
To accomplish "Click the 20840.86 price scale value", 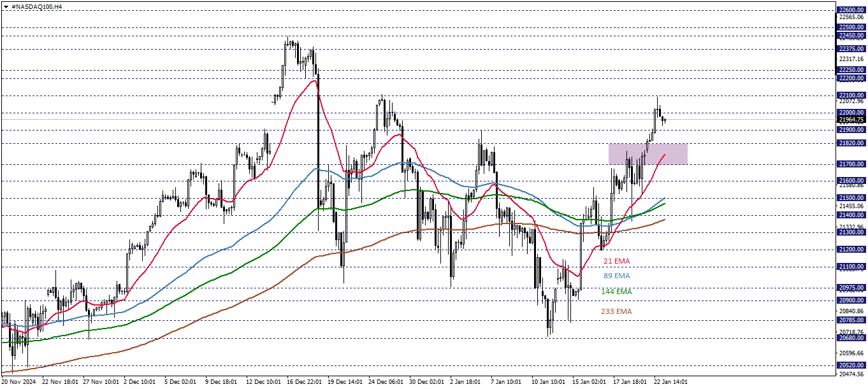I will pyautogui.click(x=851, y=311).
